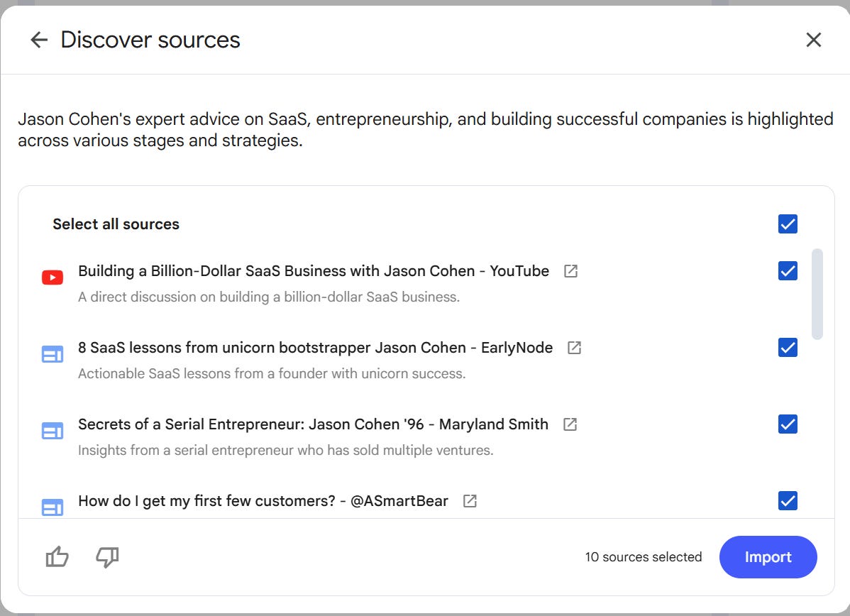850x616 pixels.
Task: Click the Jason Cohen's expert advice summary paragraph
Action: [x=426, y=130]
